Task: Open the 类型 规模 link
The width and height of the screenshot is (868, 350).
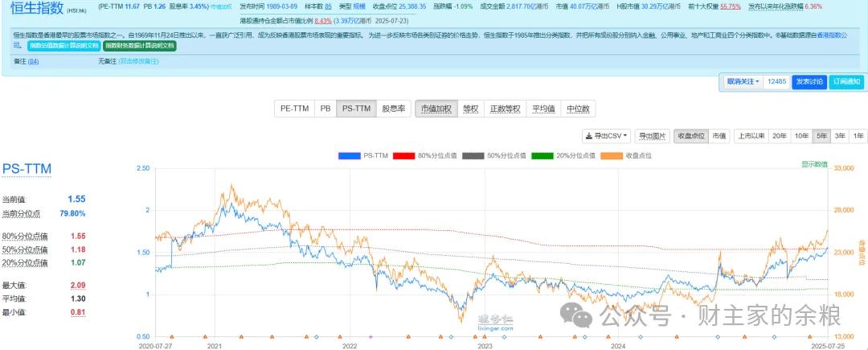Action: (x=359, y=6)
